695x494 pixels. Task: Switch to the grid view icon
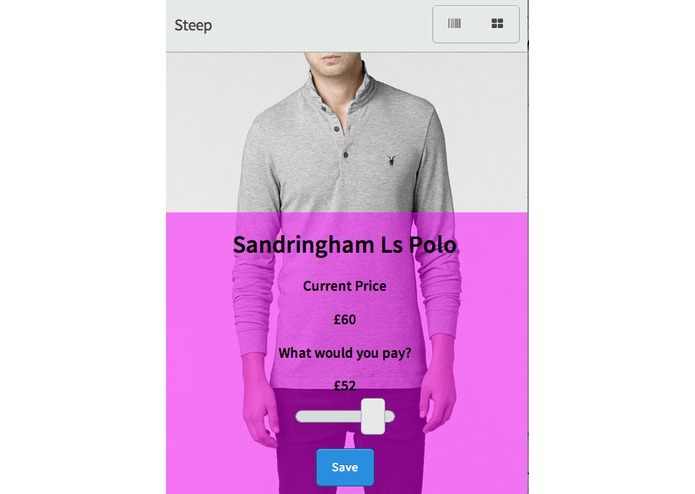point(497,23)
